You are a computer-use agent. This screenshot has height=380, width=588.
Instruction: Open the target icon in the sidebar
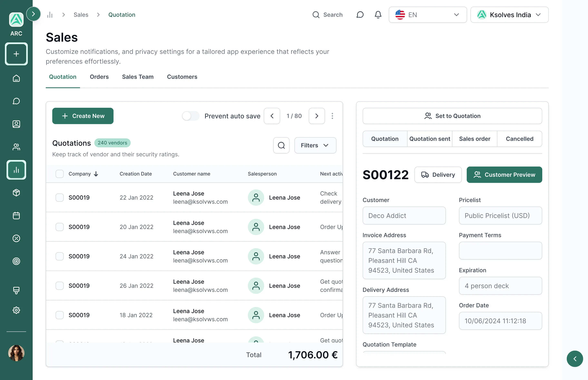pyautogui.click(x=16, y=261)
